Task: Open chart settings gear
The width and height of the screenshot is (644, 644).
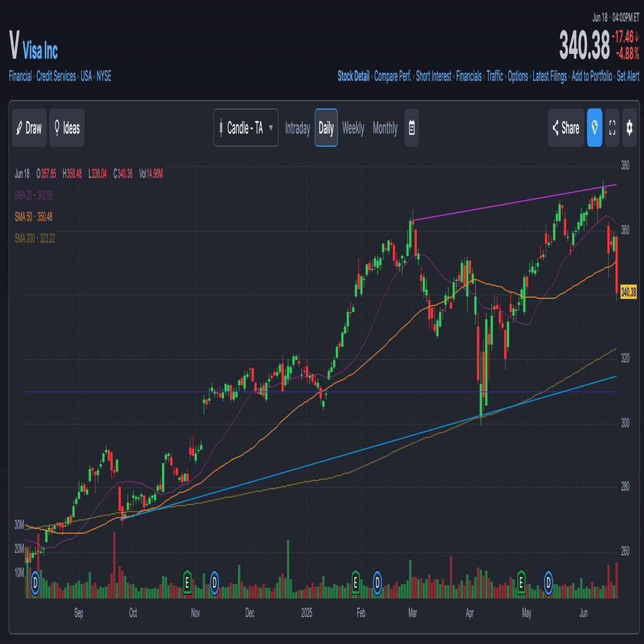Action: 629,128
